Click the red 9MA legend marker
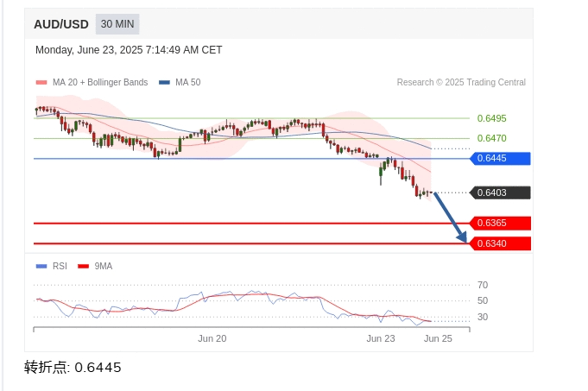Viewport: 588px width, 391px height. 83,266
